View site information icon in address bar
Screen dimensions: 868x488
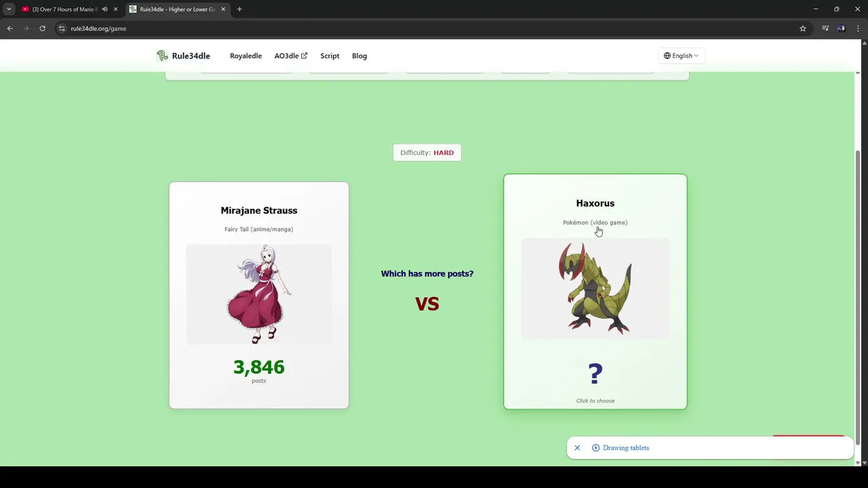[62, 28]
